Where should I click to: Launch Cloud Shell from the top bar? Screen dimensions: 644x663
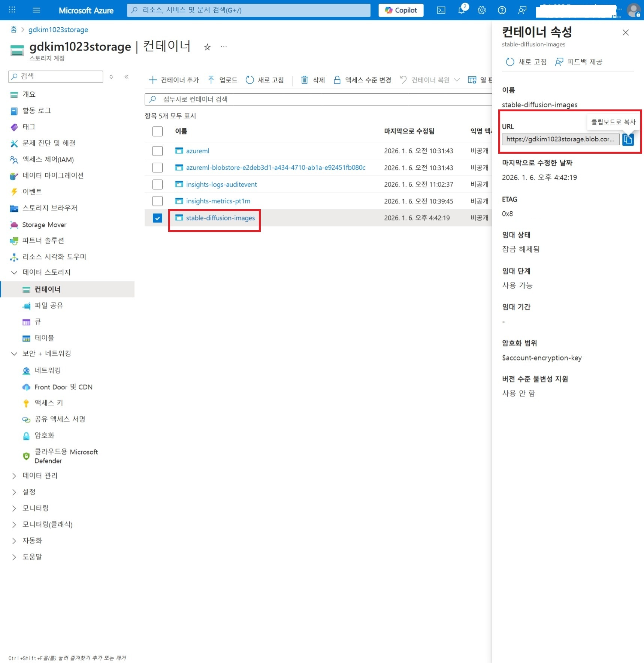click(x=441, y=10)
